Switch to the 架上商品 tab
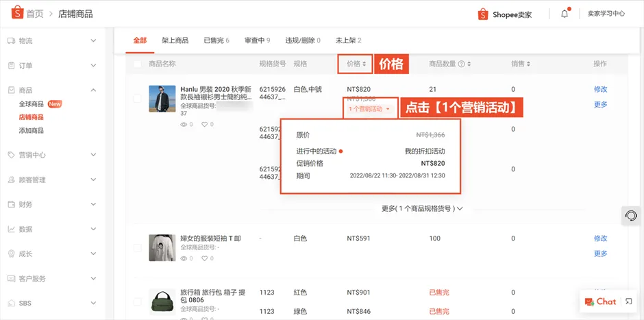 click(175, 40)
